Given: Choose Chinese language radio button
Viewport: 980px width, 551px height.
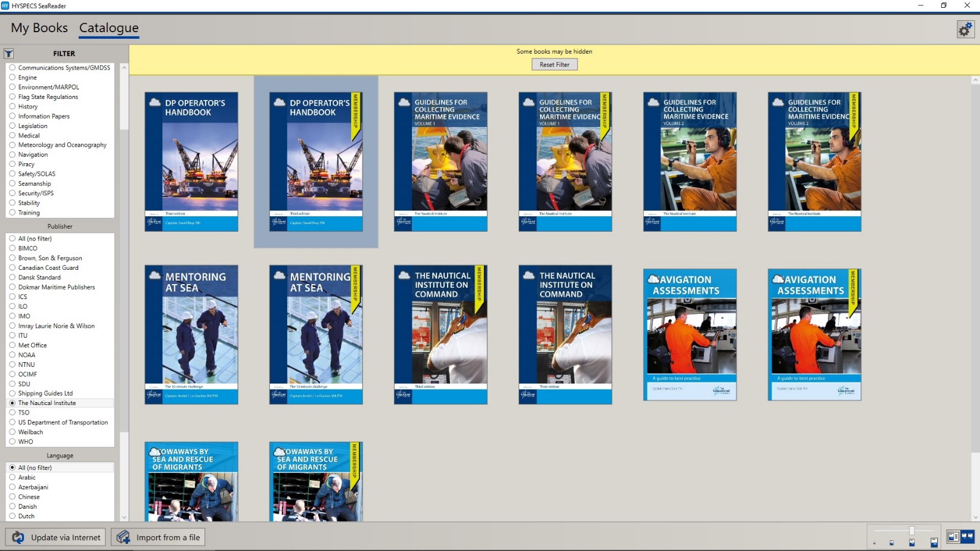Looking at the screenshot, I should [12, 496].
